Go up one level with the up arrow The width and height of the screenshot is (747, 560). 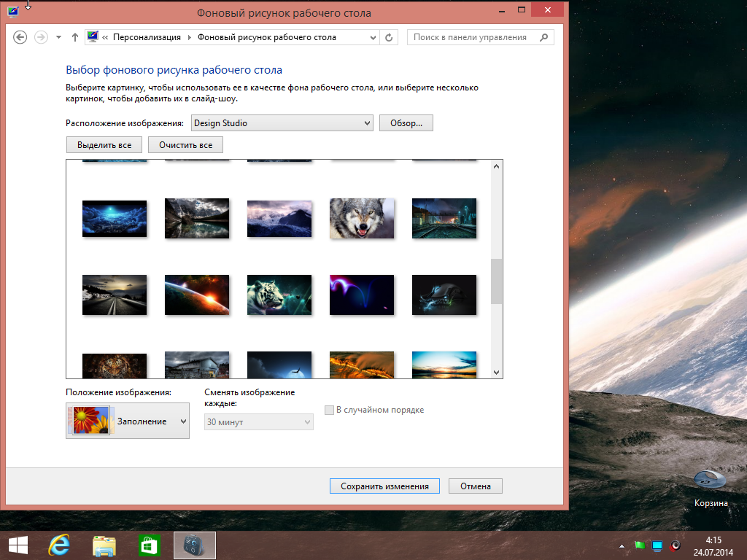(x=75, y=37)
